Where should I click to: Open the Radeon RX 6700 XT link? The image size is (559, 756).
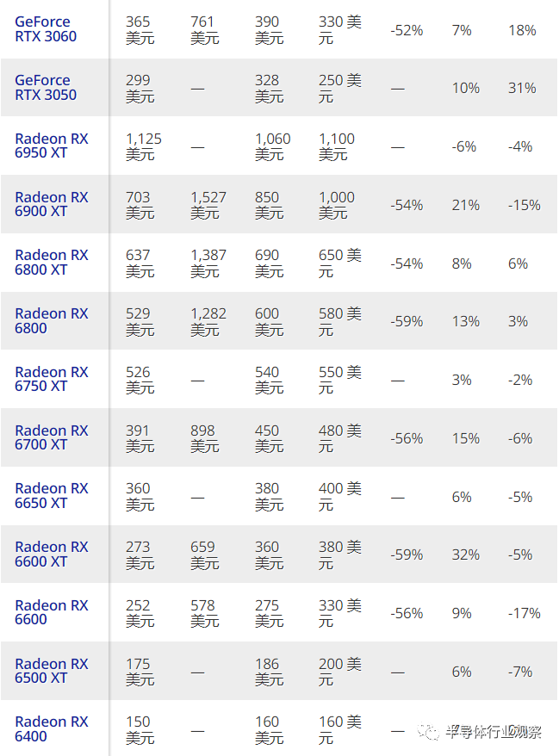tap(52, 437)
